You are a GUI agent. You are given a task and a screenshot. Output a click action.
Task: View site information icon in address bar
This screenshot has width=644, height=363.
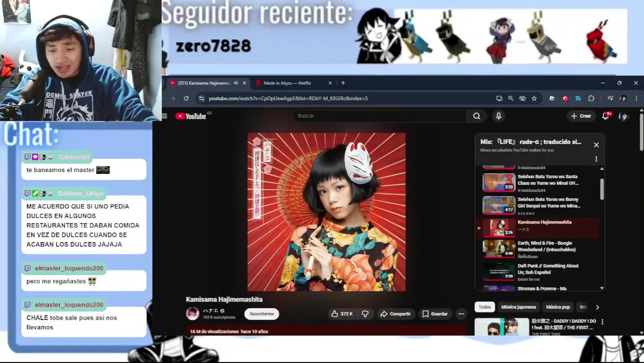coord(201,98)
